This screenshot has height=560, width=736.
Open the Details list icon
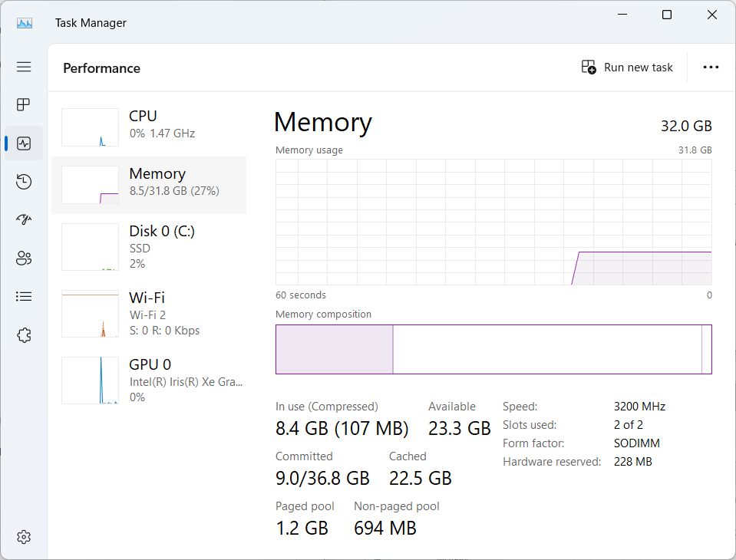pyautogui.click(x=24, y=296)
